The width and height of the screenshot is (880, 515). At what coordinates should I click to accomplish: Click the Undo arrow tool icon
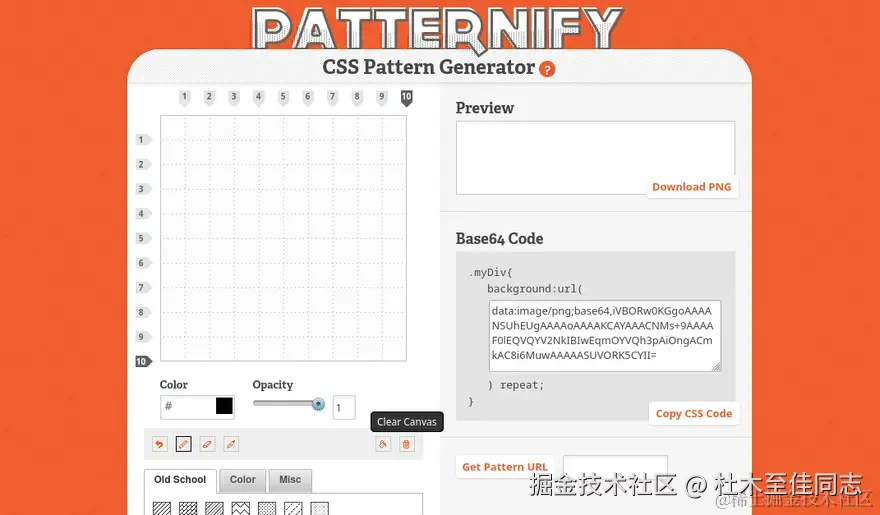[x=159, y=444]
